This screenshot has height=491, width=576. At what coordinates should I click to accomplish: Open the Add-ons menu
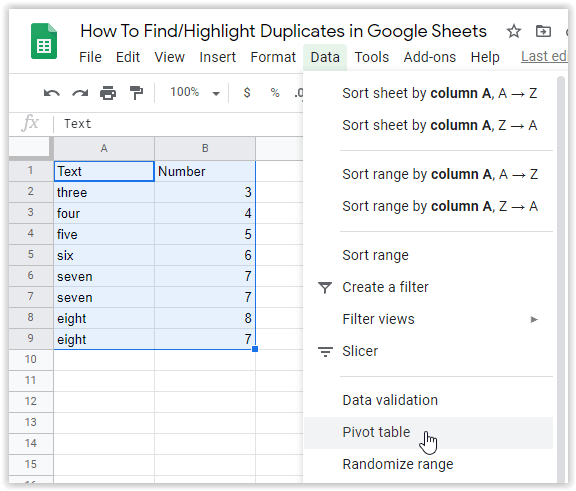coord(430,57)
